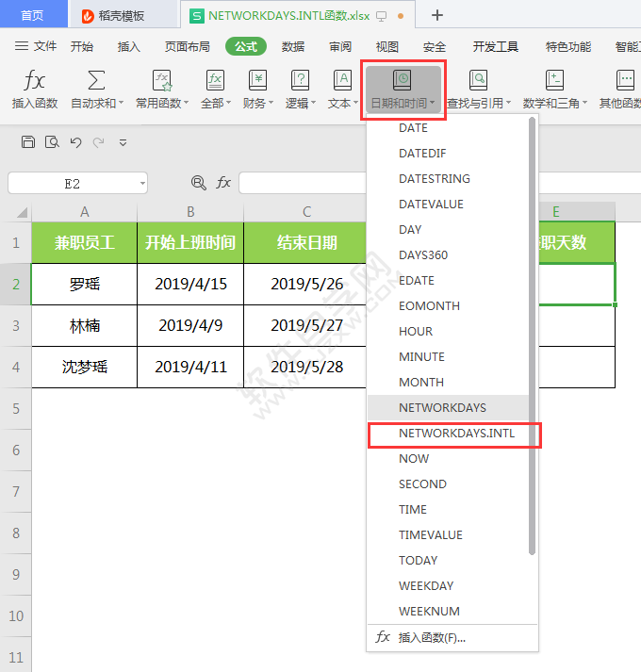Click the magnifier icon beside formula bar
This screenshot has height=672, width=641.
point(198,183)
